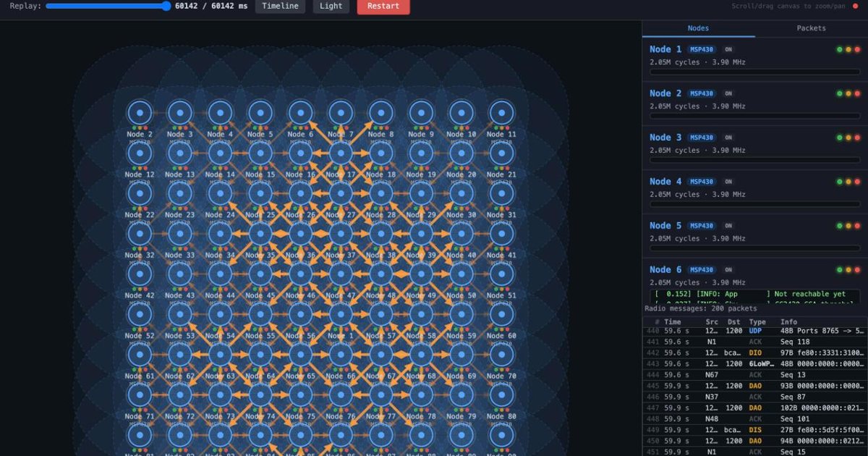This screenshot has height=456, width=868.
Task: Click the Info column header
Action: click(x=788, y=322)
